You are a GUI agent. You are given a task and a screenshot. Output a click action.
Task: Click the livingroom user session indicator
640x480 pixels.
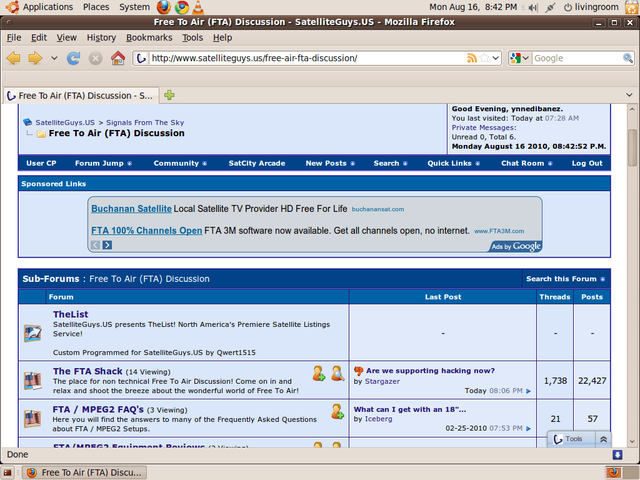(591, 7)
